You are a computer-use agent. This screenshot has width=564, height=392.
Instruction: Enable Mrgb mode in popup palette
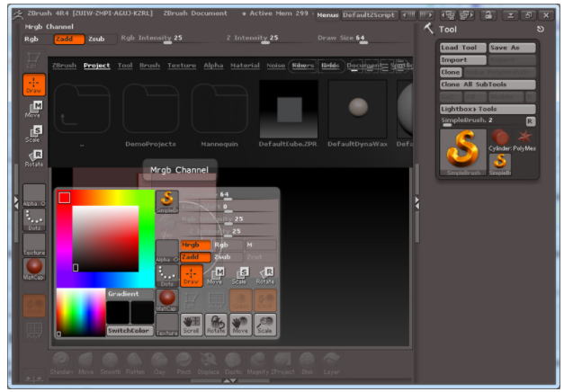(x=194, y=244)
